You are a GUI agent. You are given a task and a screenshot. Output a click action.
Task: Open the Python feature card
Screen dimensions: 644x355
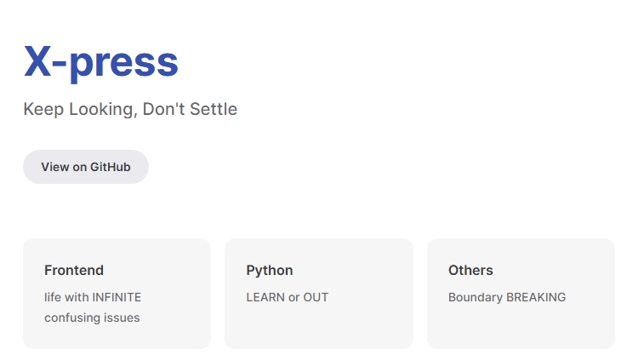click(x=319, y=294)
